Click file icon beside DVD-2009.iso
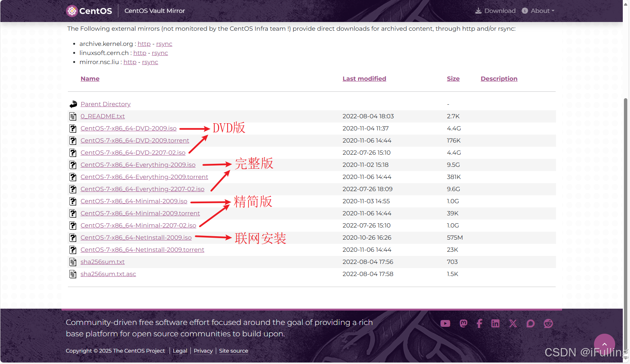The image size is (630, 364). pyautogui.click(x=73, y=129)
